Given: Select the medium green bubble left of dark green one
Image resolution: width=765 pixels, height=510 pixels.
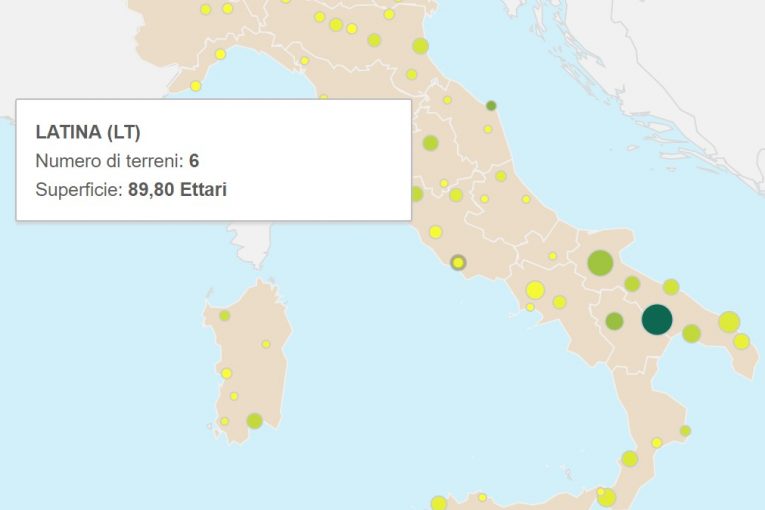Looking at the screenshot, I should (614, 321).
